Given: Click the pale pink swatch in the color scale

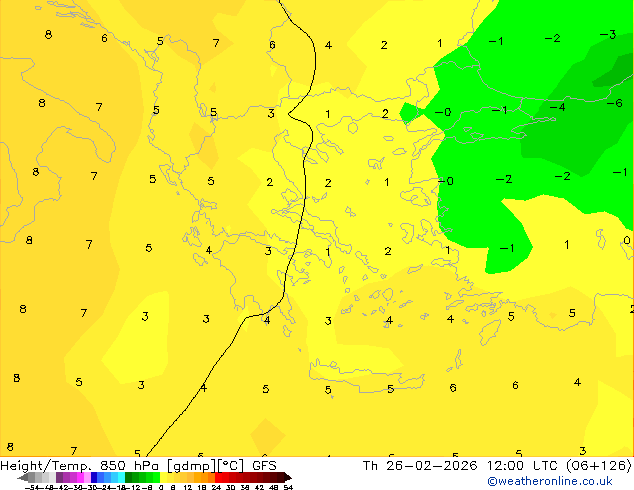Looking at the screenshot, I should 87,477.
